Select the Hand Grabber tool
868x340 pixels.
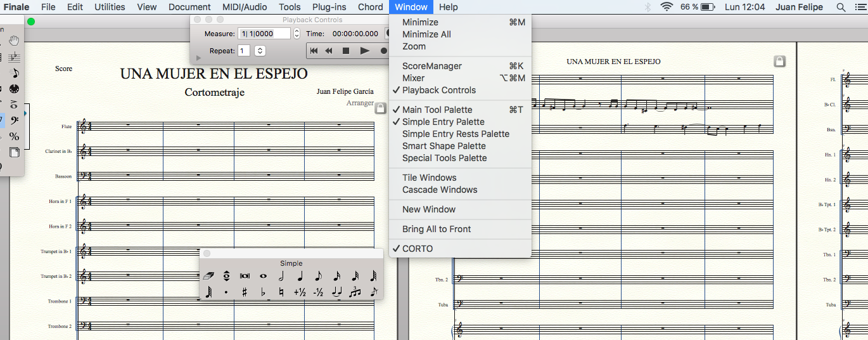pyautogui.click(x=14, y=41)
